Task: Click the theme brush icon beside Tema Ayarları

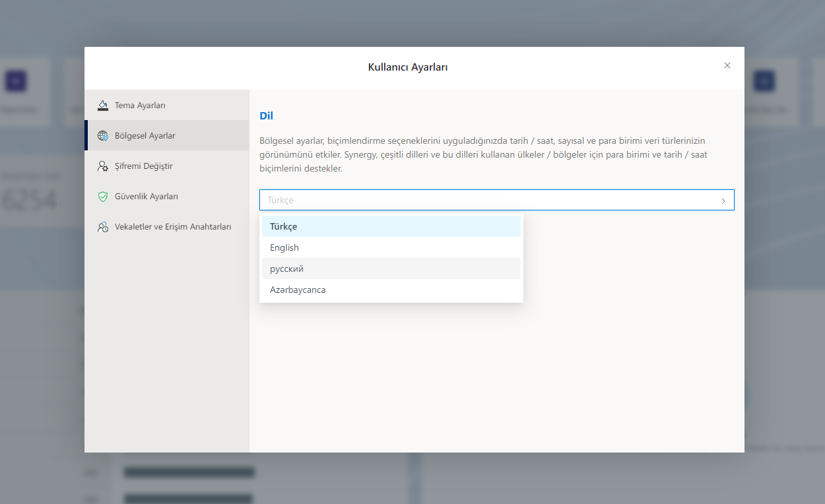Action: pos(104,105)
